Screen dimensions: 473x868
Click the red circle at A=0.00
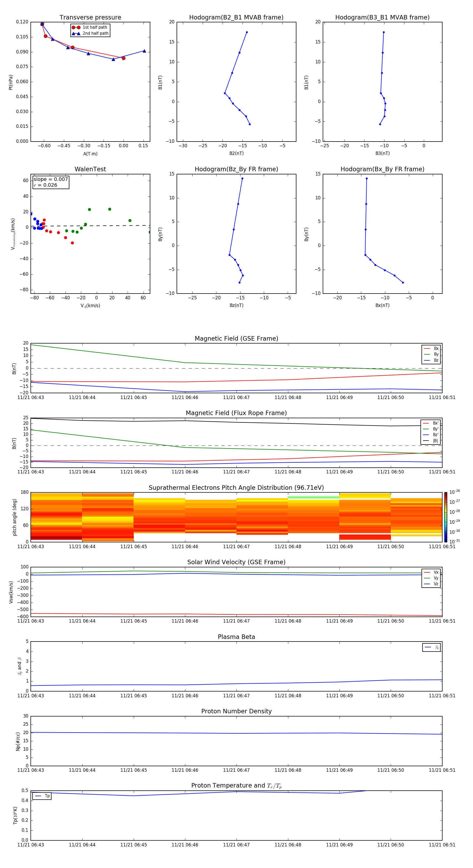124,58
